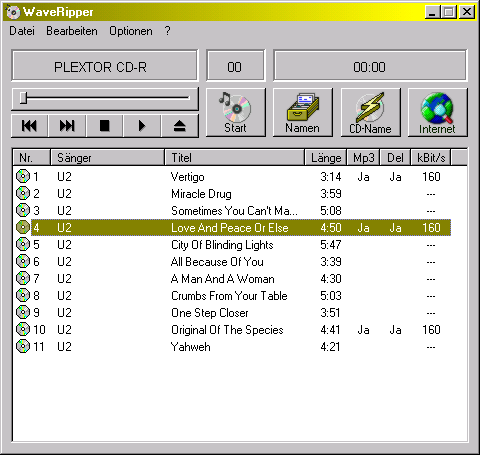
Task: Open the Namen file-box button
Action: point(303,112)
